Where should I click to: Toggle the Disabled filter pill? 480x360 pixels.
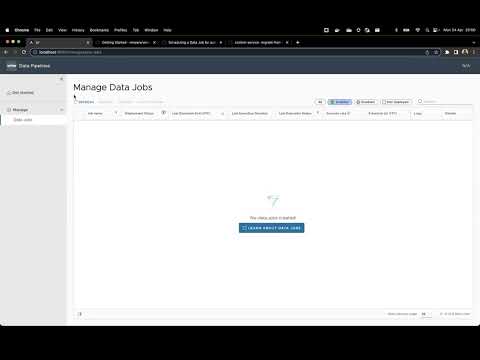[366, 102]
